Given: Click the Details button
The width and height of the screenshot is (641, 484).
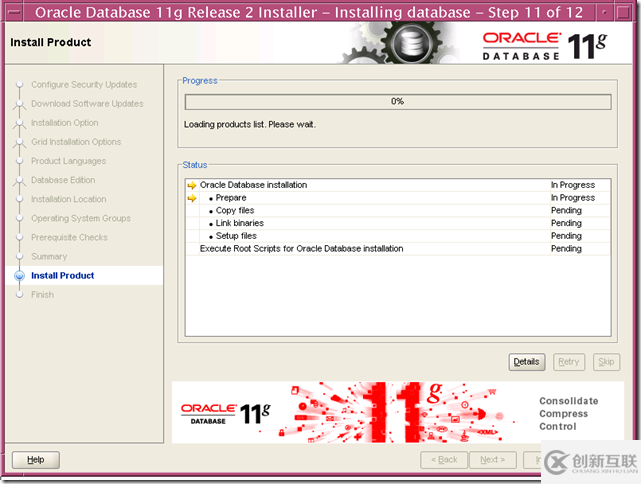Looking at the screenshot, I should click(x=527, y=362).
